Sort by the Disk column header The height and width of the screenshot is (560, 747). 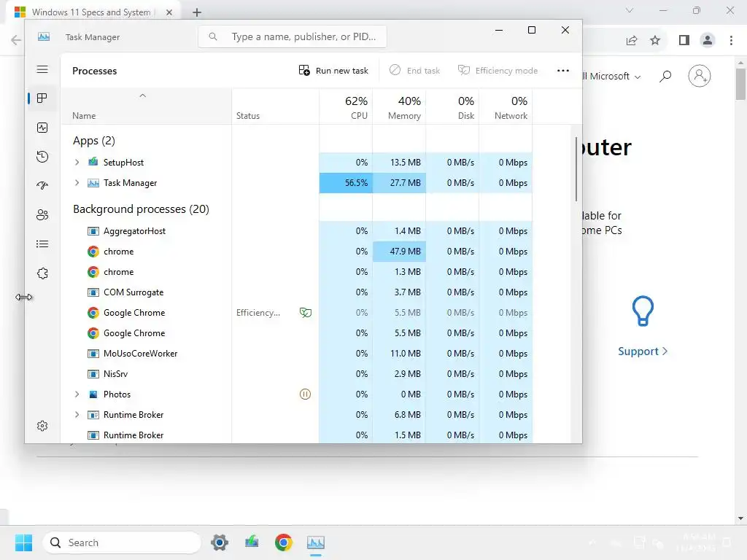click(x=452, y=107)
